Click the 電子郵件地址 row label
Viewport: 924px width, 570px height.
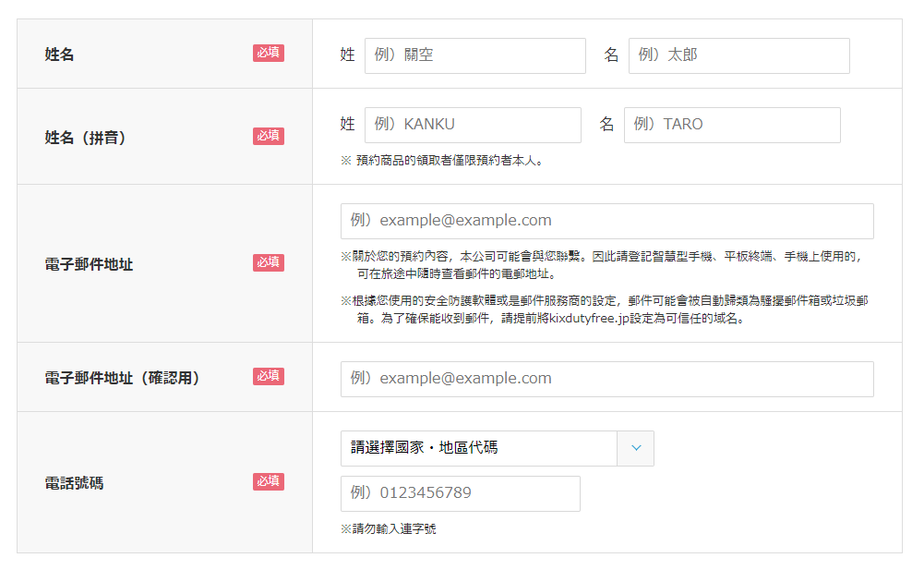[89, 264]
